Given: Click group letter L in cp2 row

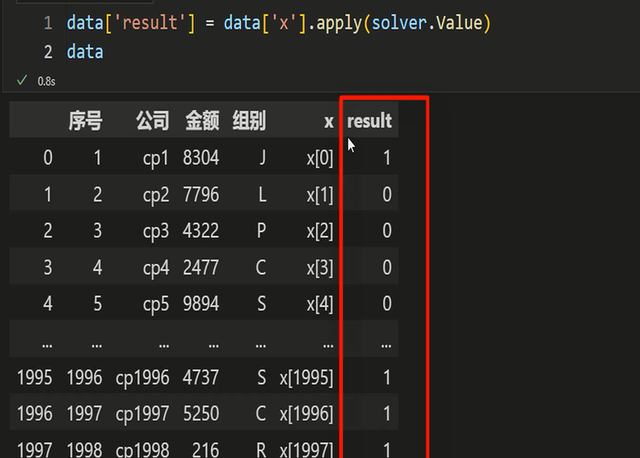Looking at the screenshot, I should tap(262, 194).
